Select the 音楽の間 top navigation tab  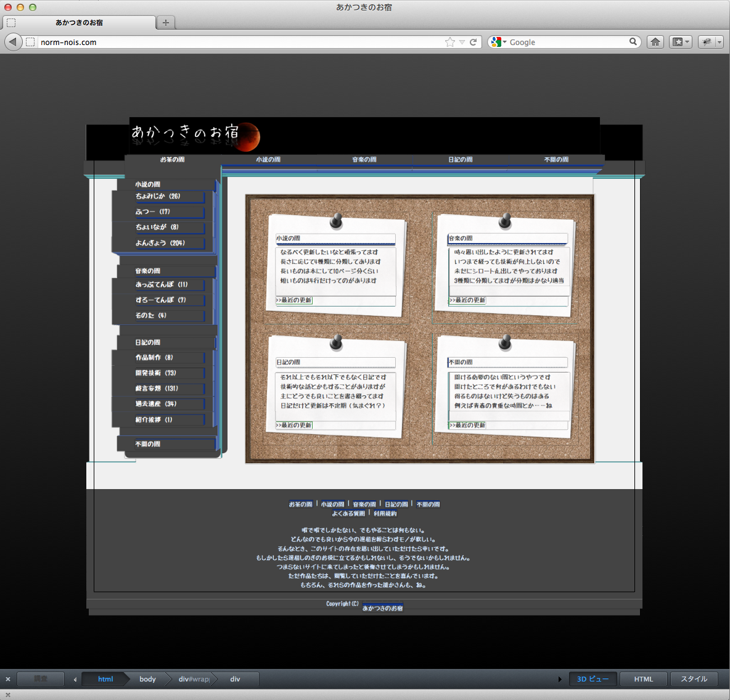click(364, 160)
